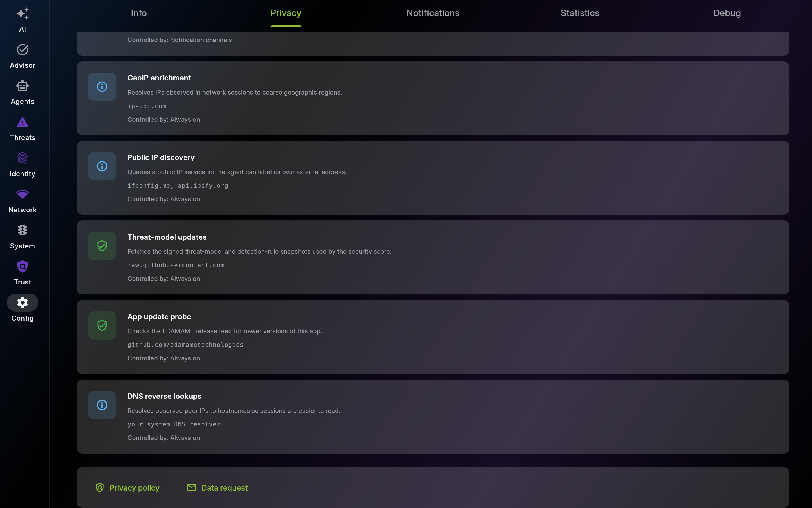This screenshot has height=508, width=812.
Task: Click the App update probe title
Action: tap(159, 317)
